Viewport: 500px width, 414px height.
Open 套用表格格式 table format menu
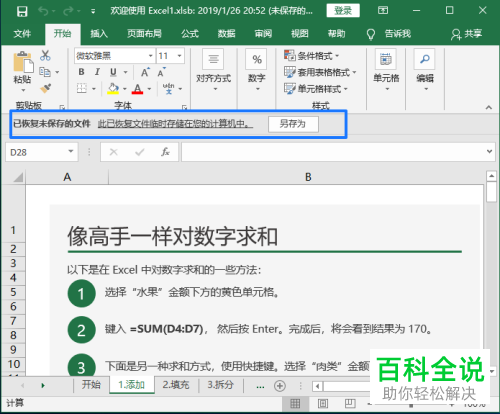tap(320, 72)
